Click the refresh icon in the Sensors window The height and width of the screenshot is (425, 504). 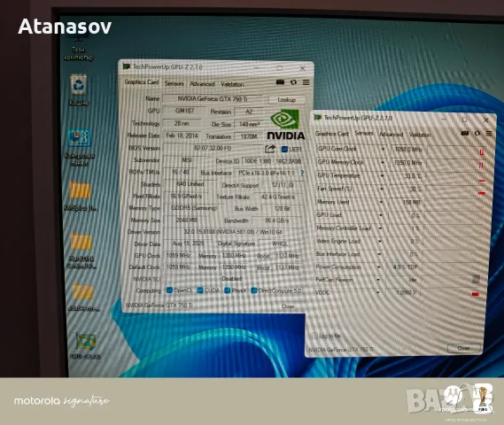[x=477, y=133]
